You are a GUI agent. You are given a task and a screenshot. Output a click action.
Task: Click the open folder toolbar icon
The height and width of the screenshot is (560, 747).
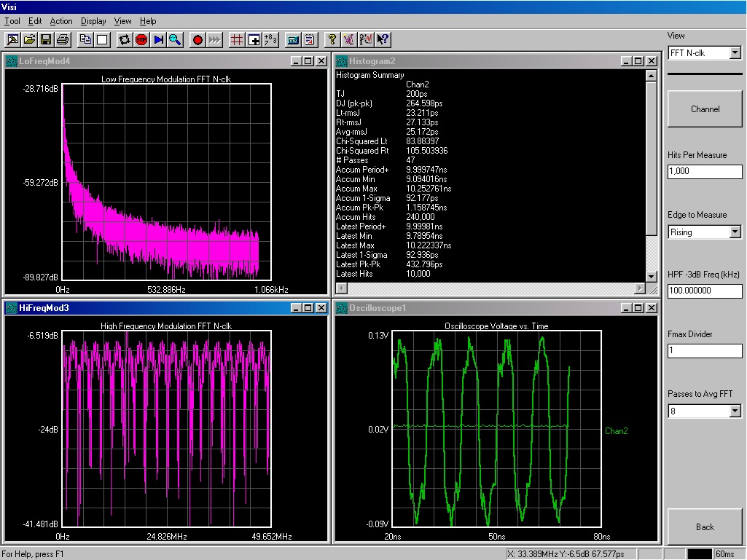pyautogui.click(x=29, y=39)
